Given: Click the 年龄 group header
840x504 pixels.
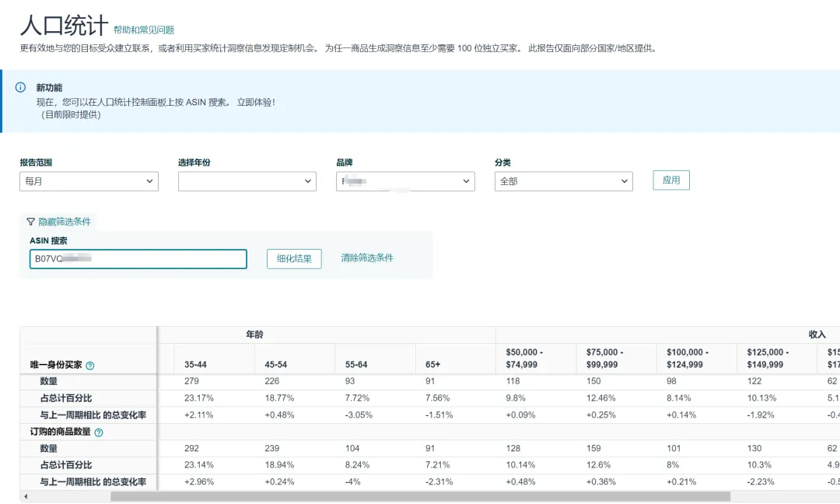Looking at the screenshot, I should [254, 334].
